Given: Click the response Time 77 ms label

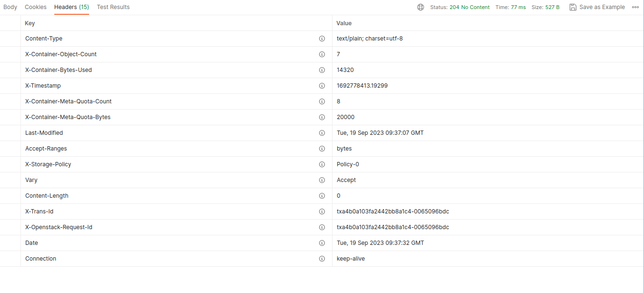Looking at the screenshot, I should click(x=511, y=7).
